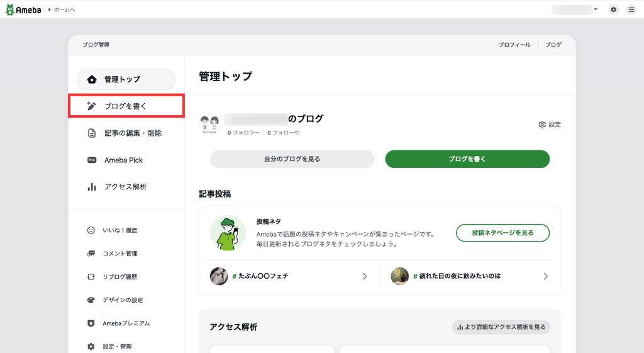
Task: Open blog 設定 with gear icon
Action: click(x=550, y=125)
